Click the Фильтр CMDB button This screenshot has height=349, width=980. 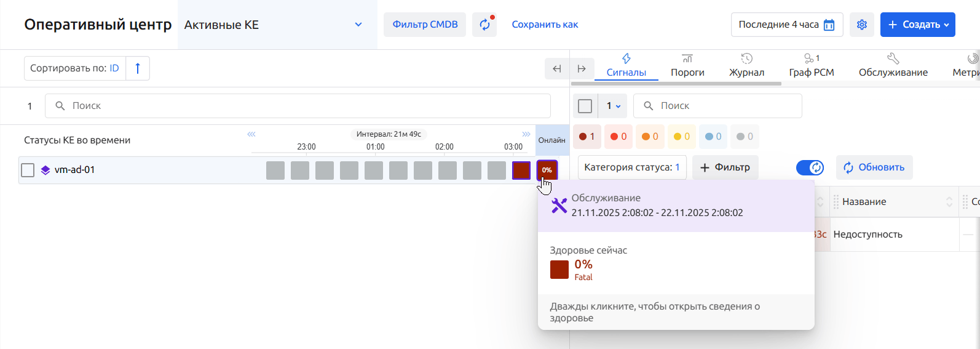(425, 25)
